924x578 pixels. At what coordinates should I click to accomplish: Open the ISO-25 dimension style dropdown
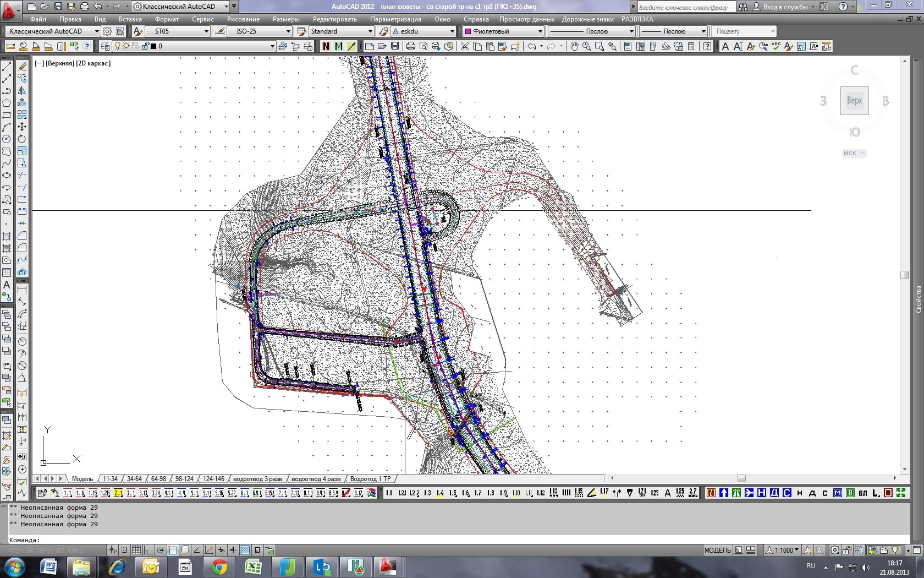[288, 31]
